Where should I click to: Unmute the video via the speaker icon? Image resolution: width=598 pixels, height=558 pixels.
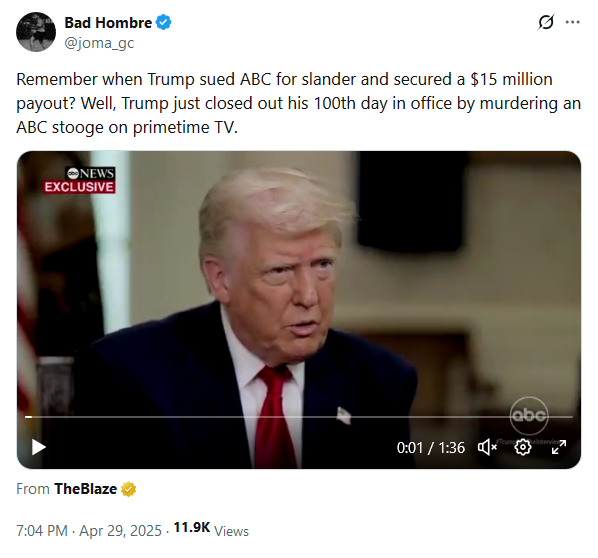(x=487, y=447)
